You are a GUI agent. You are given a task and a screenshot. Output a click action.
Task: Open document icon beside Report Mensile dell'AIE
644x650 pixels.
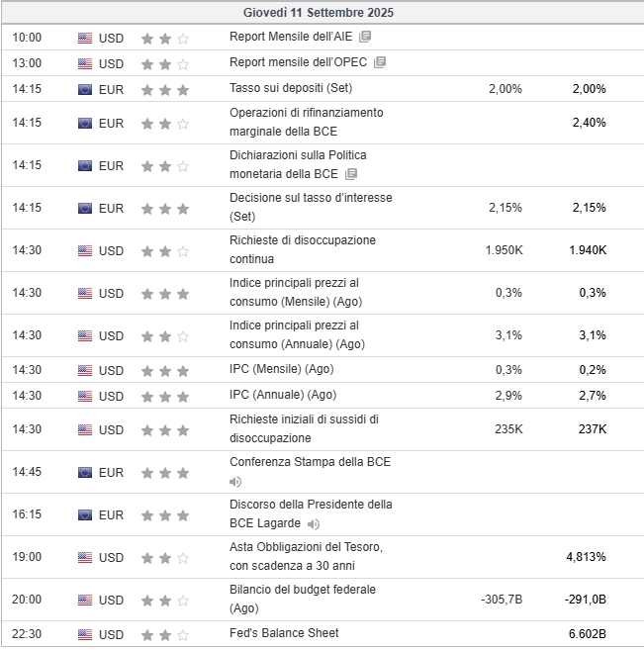(365, 37)
